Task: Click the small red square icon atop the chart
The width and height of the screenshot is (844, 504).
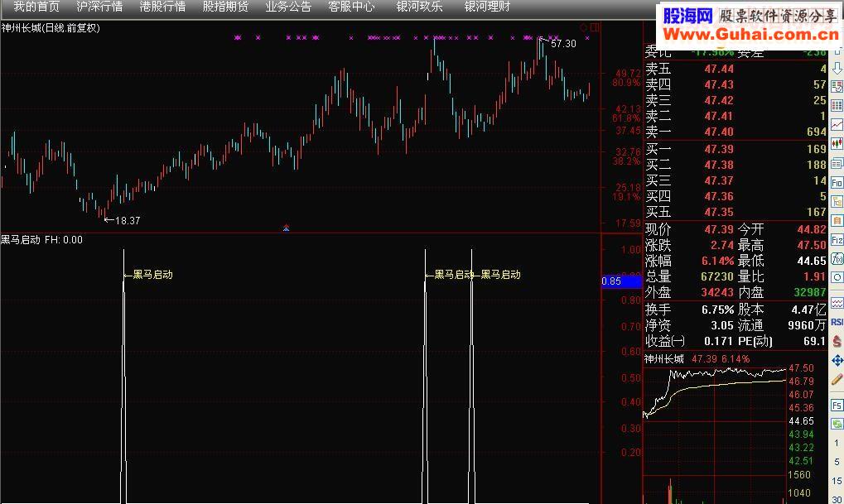Action: [x=594, y=27]
